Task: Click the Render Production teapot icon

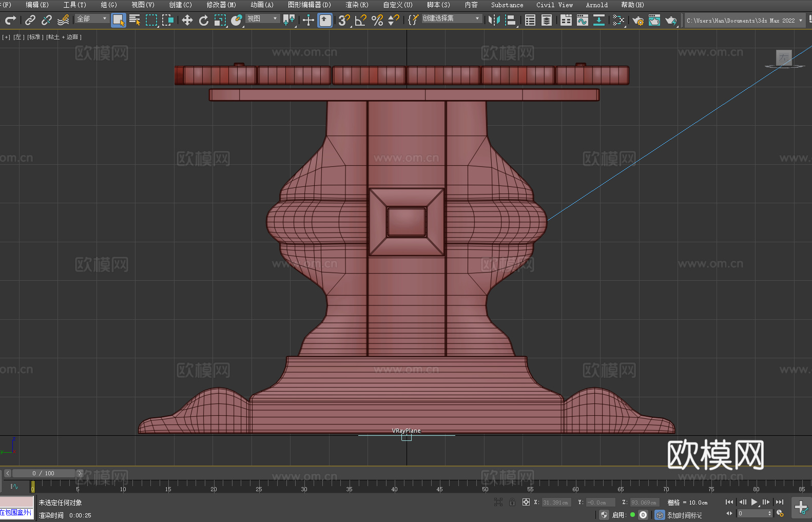Action: point(671,20)
